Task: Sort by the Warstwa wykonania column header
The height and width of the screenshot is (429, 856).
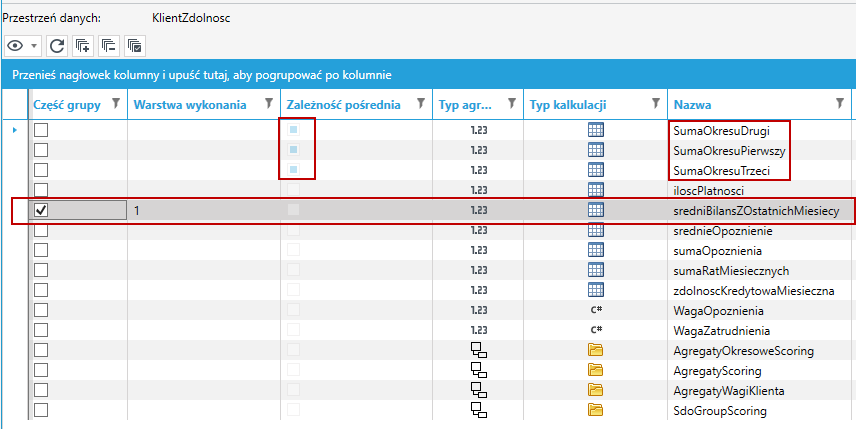Action: pyautogui.click(x=190, y=105)
